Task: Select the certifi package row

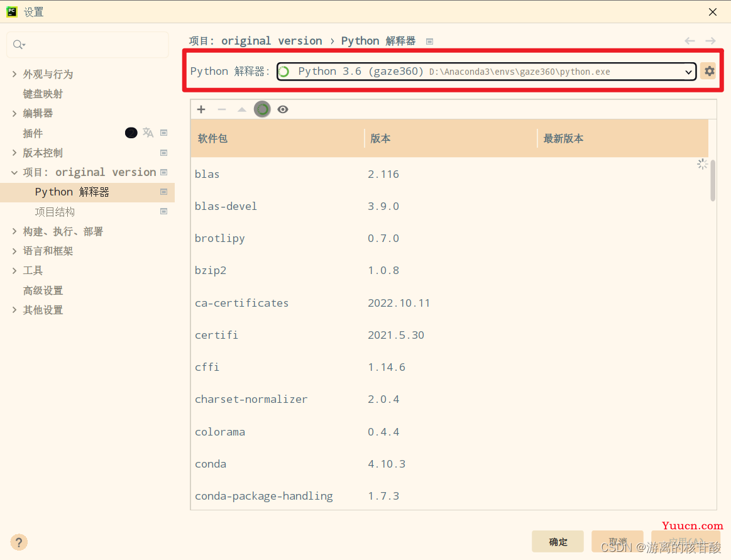Action: 449,335
